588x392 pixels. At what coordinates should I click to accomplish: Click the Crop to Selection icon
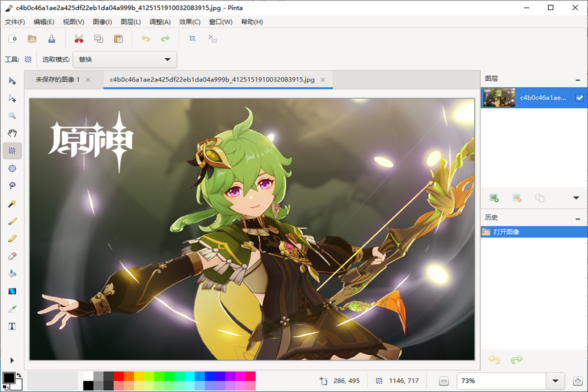(x=193, y=39)
